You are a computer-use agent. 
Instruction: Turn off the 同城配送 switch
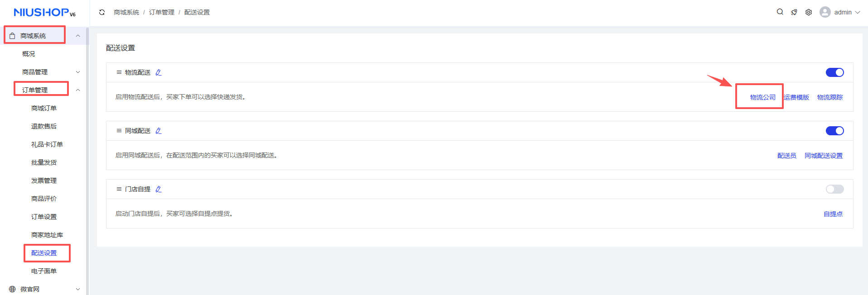[834, 131]
